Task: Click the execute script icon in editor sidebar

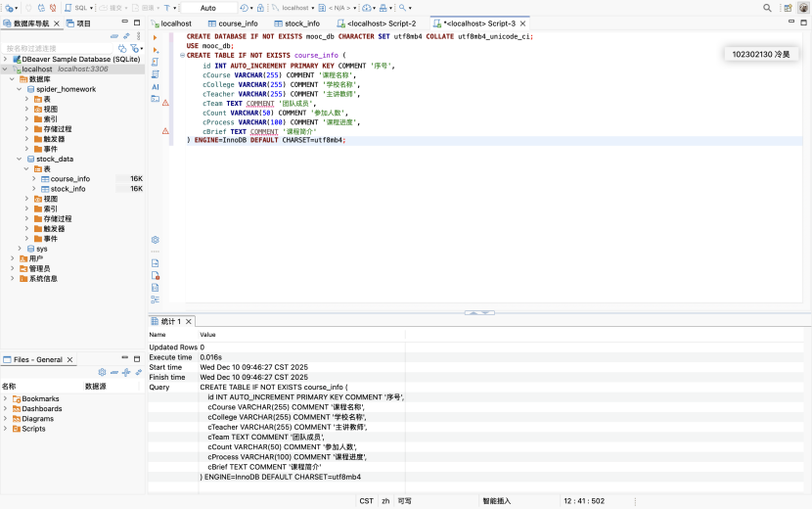Action: click(156, 63)
